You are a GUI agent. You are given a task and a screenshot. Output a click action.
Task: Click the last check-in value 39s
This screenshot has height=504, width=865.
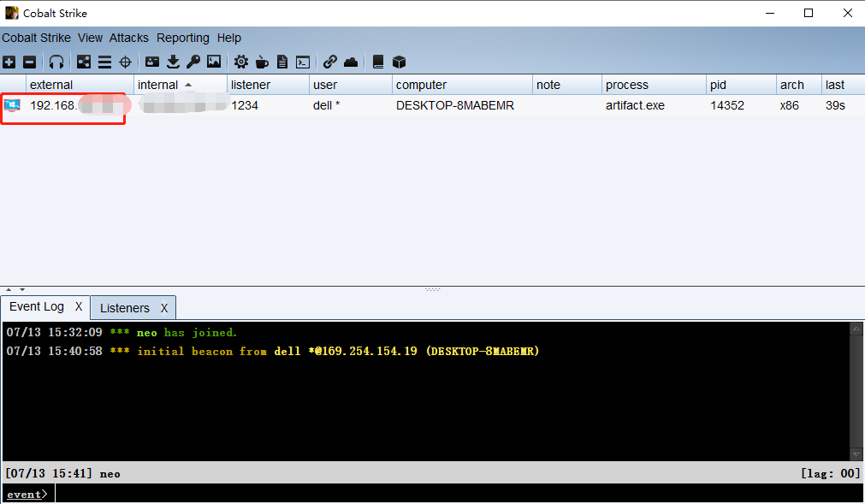tap(835, 105)
